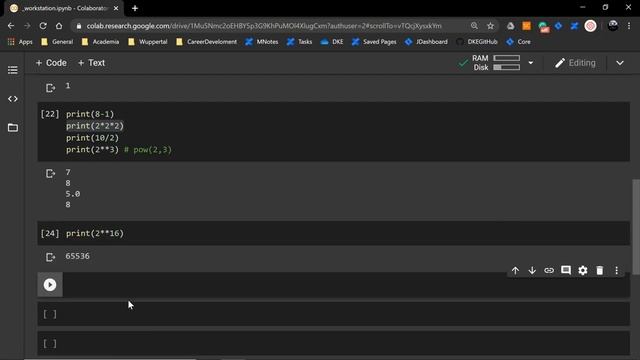Open the zoom magnifier in address bar
640x360 pixels.
(474, 26)
